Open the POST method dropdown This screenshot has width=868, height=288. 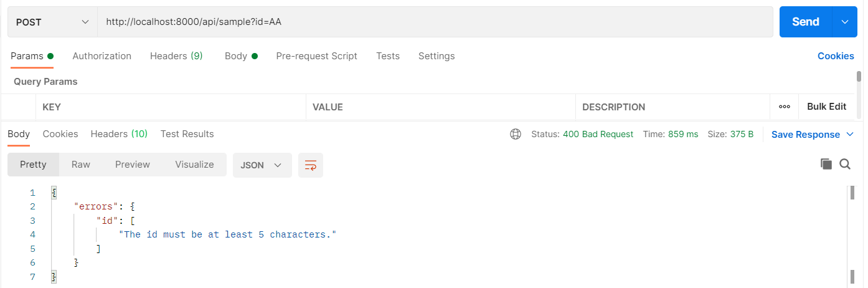pyautogui.click(x=52, y=22)
